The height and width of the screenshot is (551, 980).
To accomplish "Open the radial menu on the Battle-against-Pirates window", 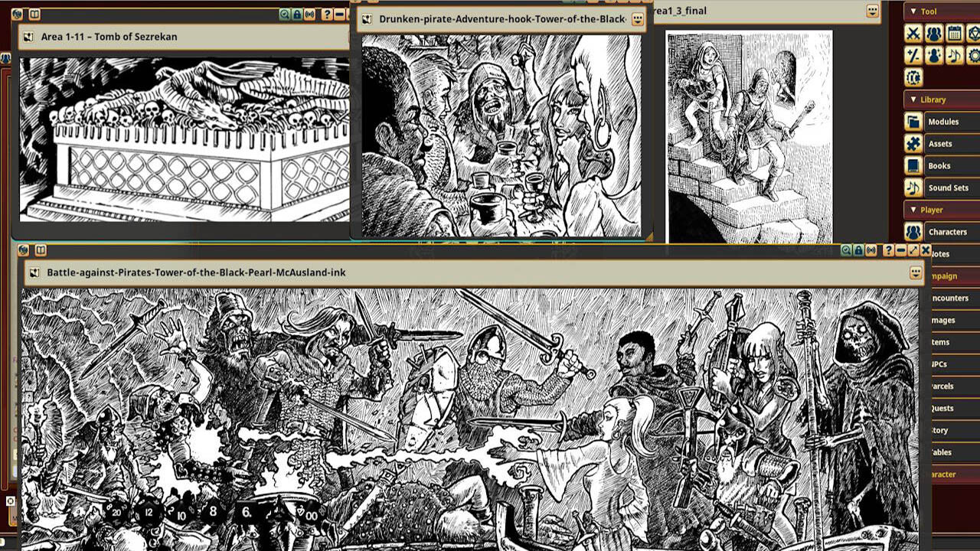I will 916,272.
